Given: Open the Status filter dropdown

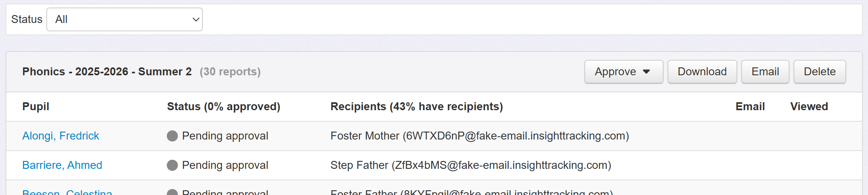Looking at the screenshot, I should pos(124,19).
